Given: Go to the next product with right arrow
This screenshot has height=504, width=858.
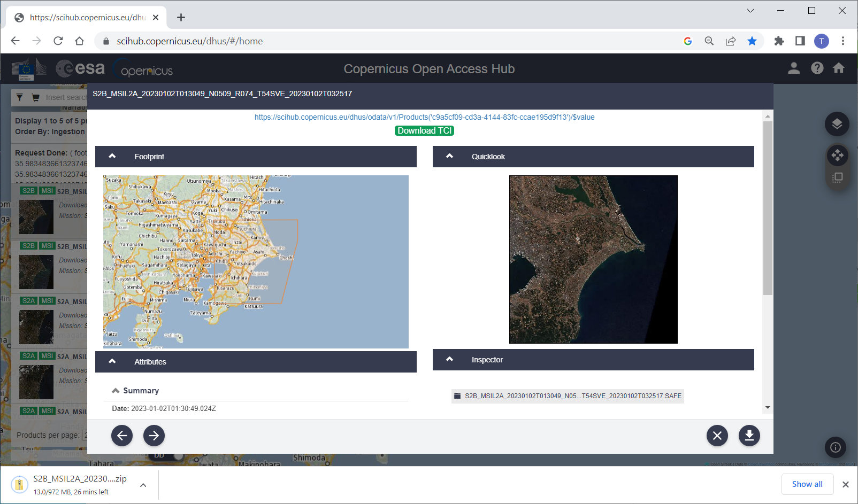Looking at the screenshot, I should click(154, 436).
